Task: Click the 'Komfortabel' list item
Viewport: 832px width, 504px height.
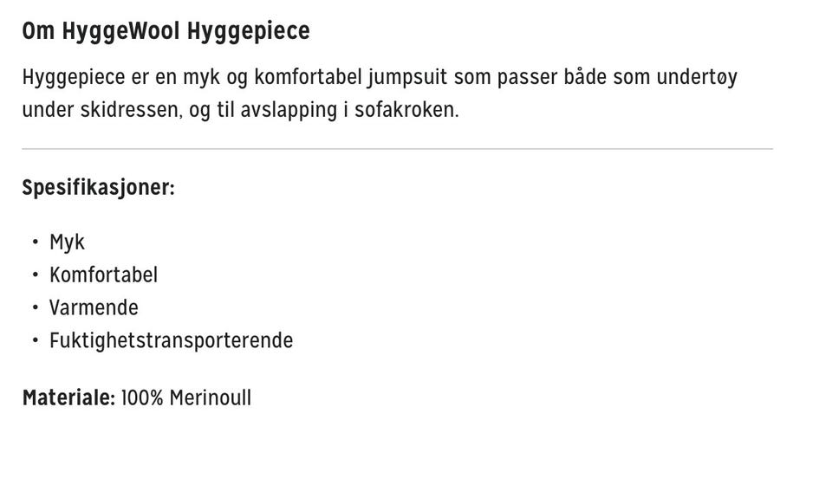Action: point(103,275)
